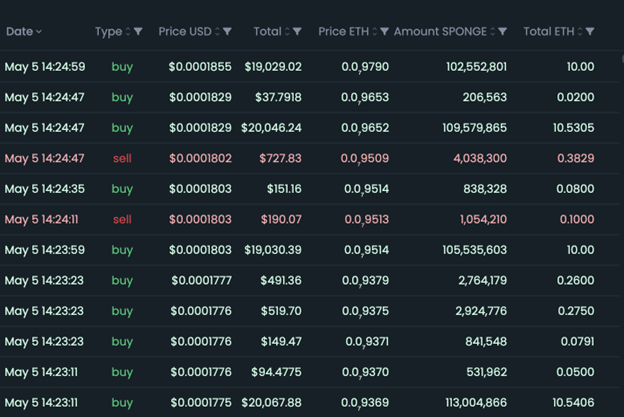The width and height of the screenshot is (624, 417).
Task: Click the Total ETH header label
Action: 549,32
